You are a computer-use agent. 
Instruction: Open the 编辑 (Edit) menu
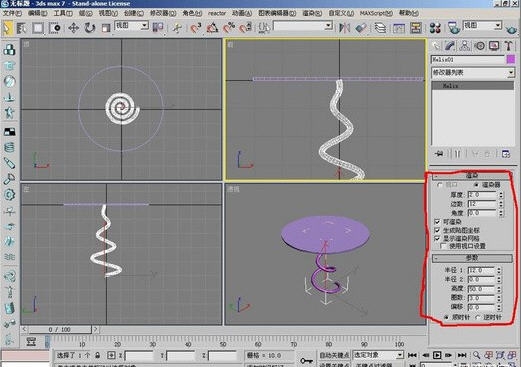tap(38, 13)
